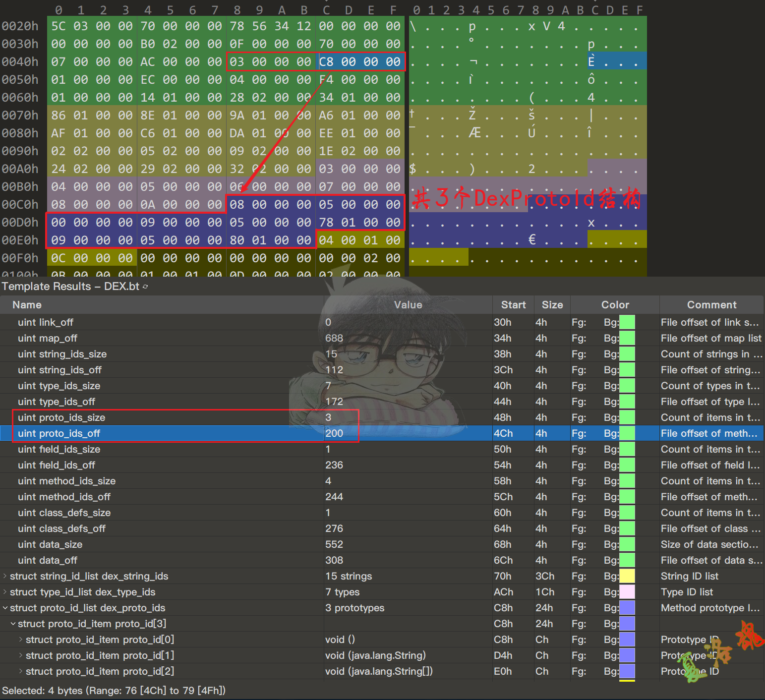Viewport: 765px width, 700px height.
Task: Expand proto_id[2] struct item
Action: 21,671
